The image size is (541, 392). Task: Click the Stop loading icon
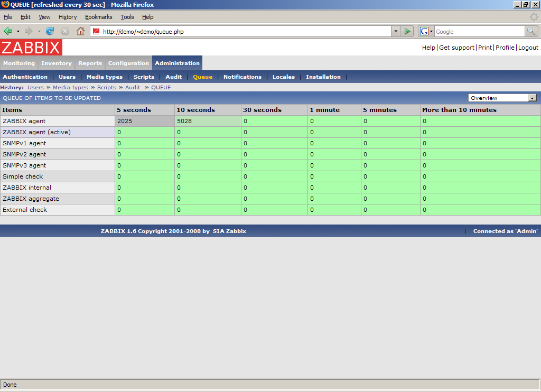click(65, 31)
